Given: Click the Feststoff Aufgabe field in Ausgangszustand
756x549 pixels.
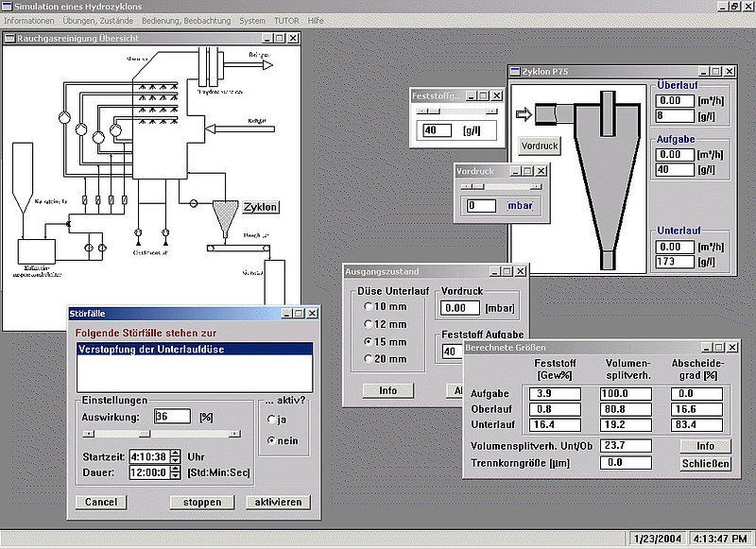Looking at the screenshot, I should coord(453,352).
